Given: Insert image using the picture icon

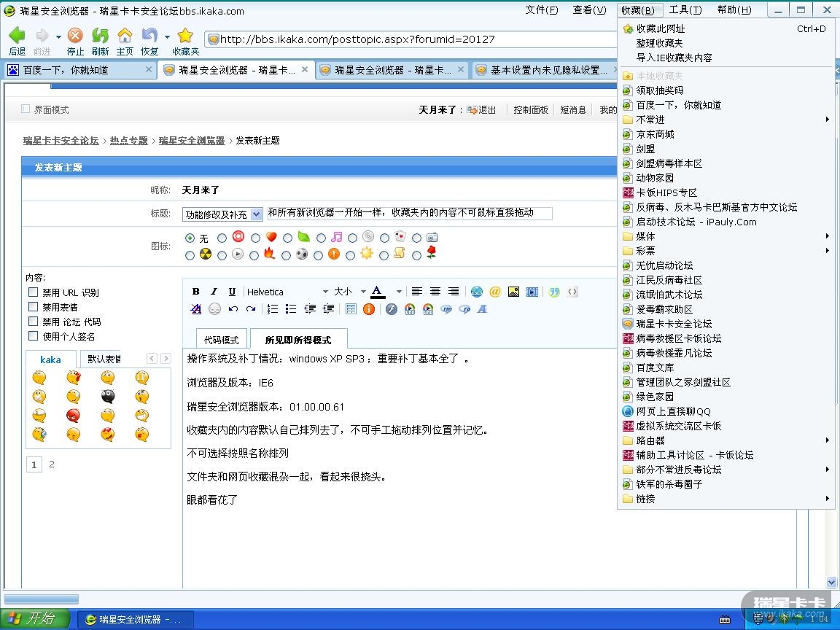Looking at the screenshot, I should click(x=513, y=292).
